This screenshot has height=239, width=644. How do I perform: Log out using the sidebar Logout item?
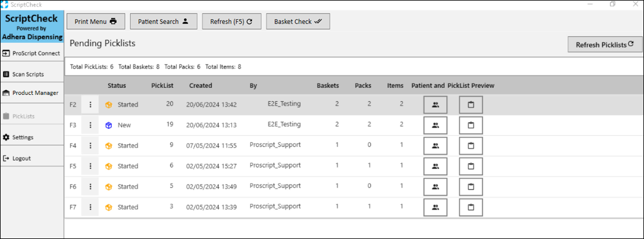[x=32, y=158]
